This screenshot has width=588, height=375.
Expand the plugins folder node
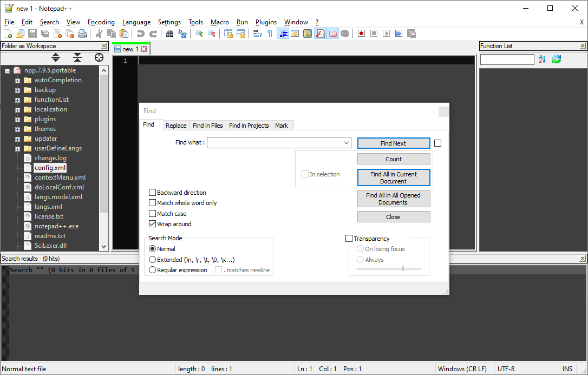pos(17,120)
